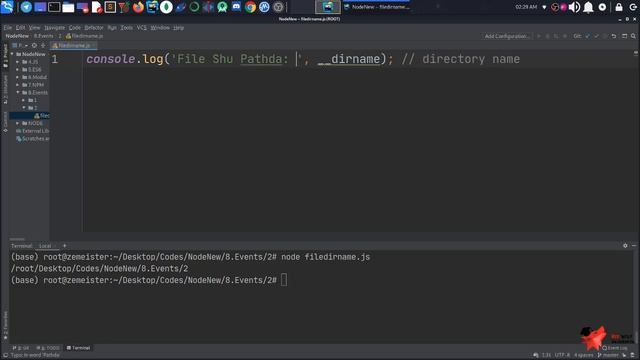Toggle the Terminal tool window button
This screenshot has width=640, height=360.
tap(78, 348)
